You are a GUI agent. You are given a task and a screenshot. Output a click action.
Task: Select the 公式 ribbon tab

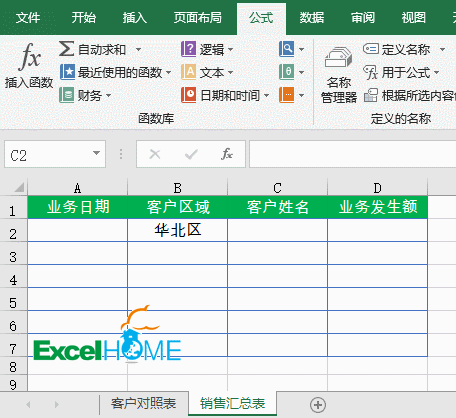point(261,18)
